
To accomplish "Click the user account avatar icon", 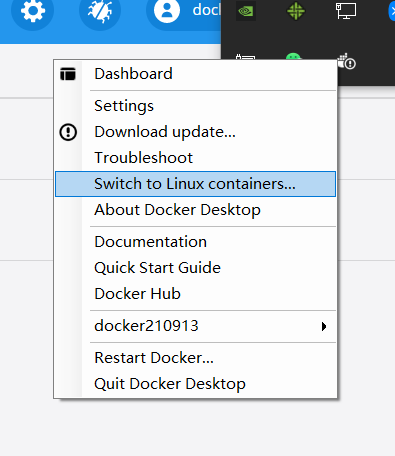I will coord(167,10).
